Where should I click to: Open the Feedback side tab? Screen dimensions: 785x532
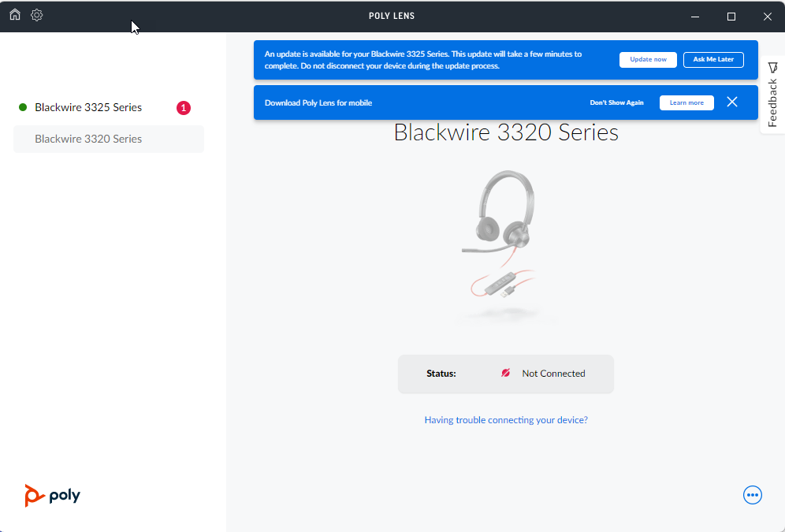point(772,96)
